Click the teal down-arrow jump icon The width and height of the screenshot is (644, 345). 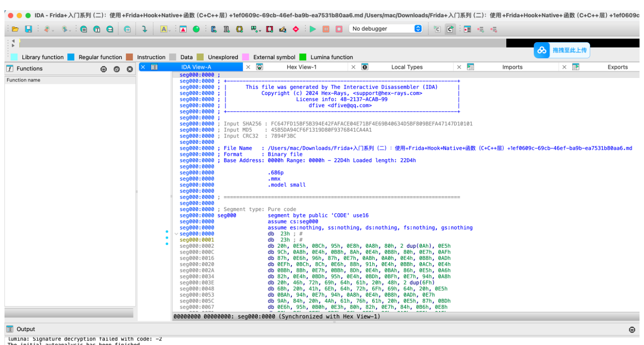(x=144, y=29)
